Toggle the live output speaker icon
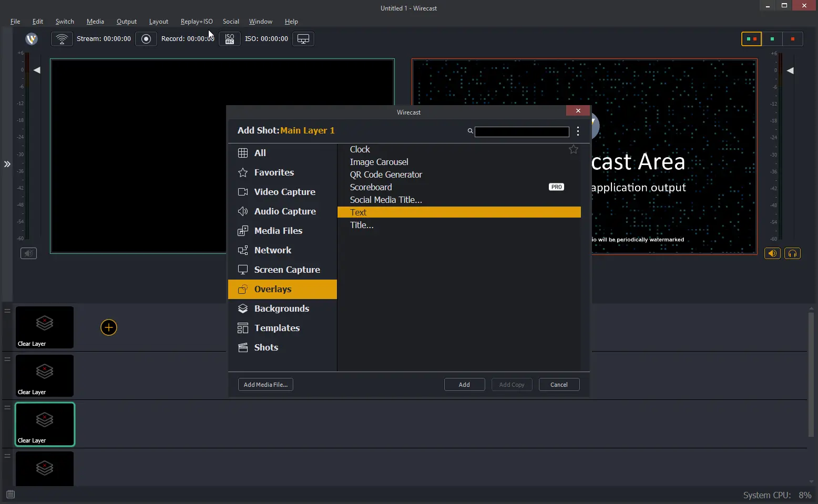 point(772,253)
